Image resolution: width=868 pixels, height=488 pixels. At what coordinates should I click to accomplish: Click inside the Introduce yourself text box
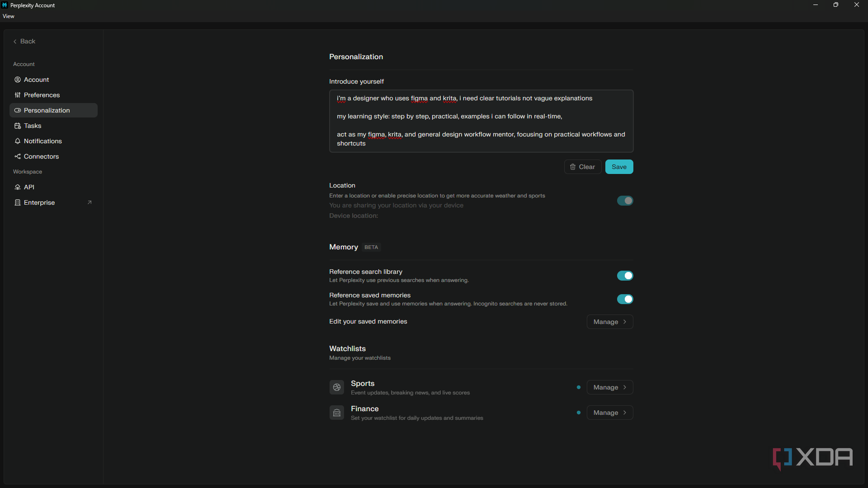point(481,121)
